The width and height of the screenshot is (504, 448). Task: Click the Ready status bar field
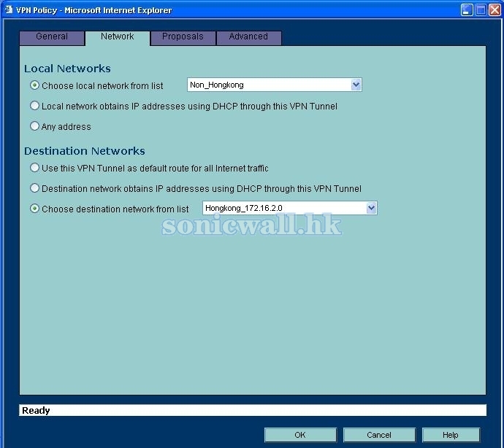click(253, 410)
